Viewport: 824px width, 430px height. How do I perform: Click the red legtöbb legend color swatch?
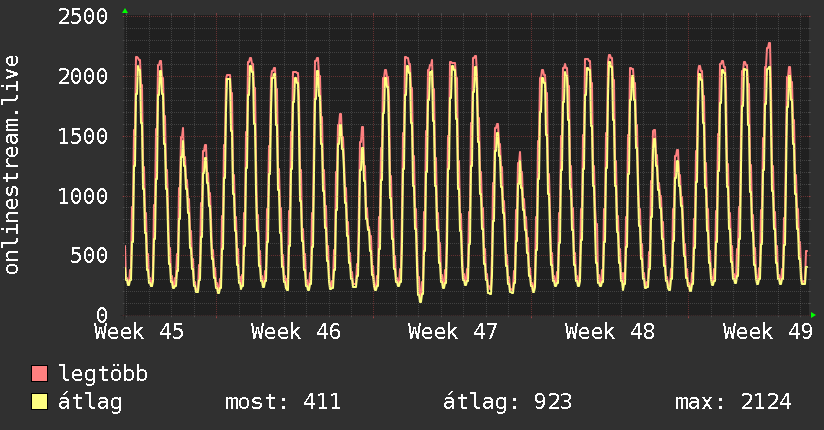point(40,375)
